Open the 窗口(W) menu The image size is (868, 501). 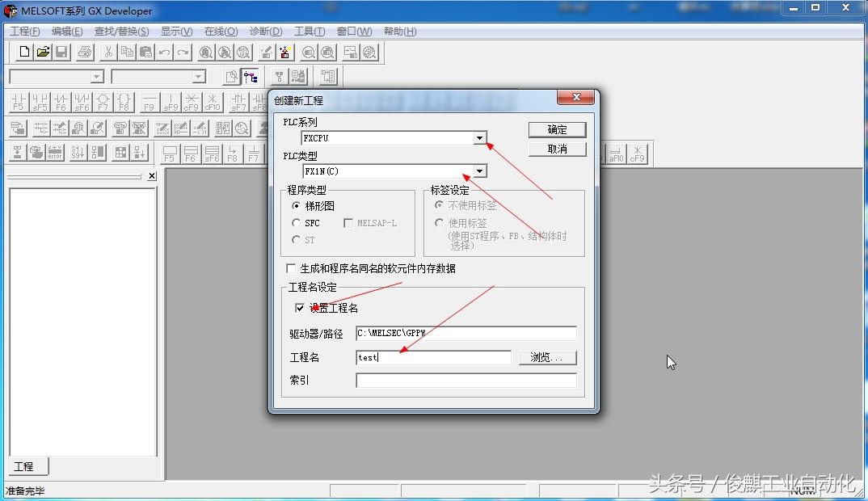coord(354,31)
